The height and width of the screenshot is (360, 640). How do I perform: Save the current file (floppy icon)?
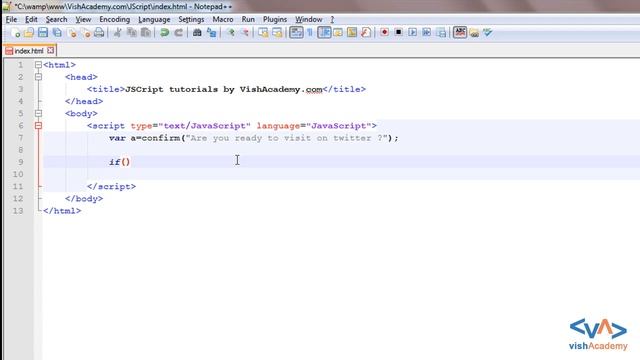43,33
